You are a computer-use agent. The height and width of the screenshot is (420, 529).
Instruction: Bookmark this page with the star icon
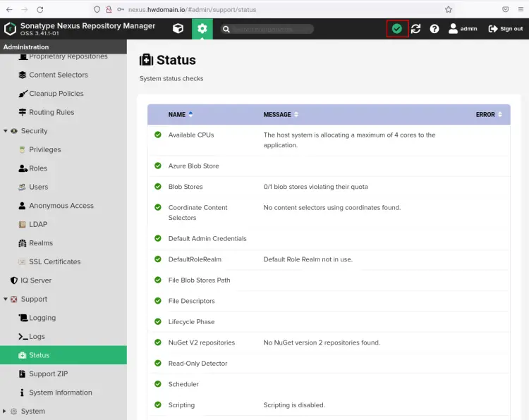tap(449, 9)
